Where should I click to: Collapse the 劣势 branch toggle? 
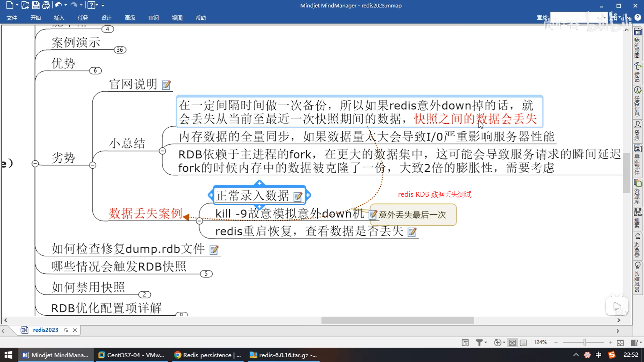[x=93, y=165]
